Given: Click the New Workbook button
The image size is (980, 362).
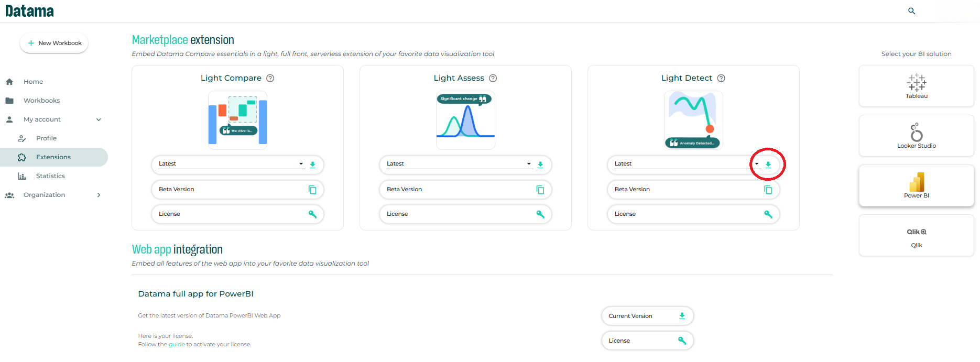Looking at the screenshot, I should tap(55, 43).
